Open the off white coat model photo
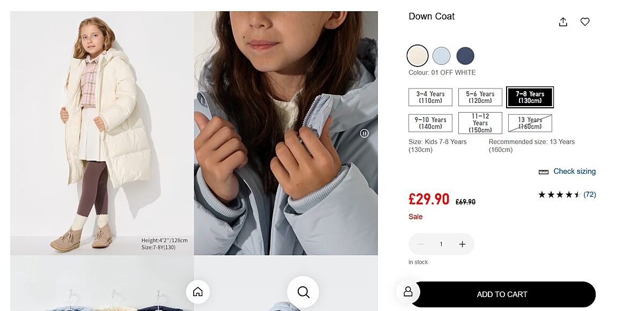 102,133
